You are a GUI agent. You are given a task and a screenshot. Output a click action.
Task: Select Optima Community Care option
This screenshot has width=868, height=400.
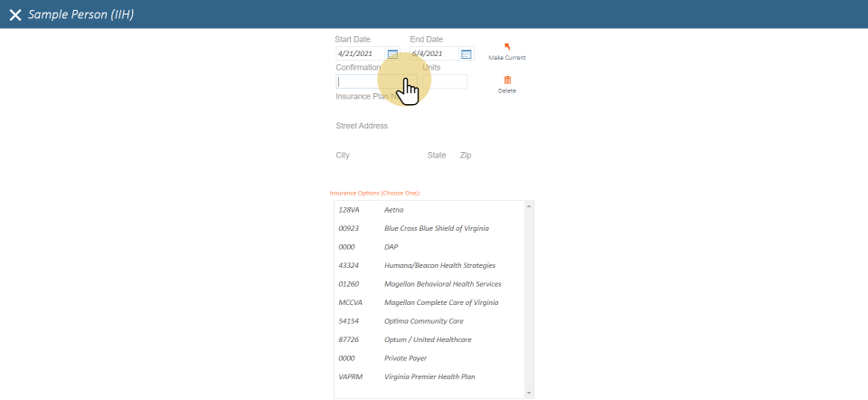click(426, 320)
